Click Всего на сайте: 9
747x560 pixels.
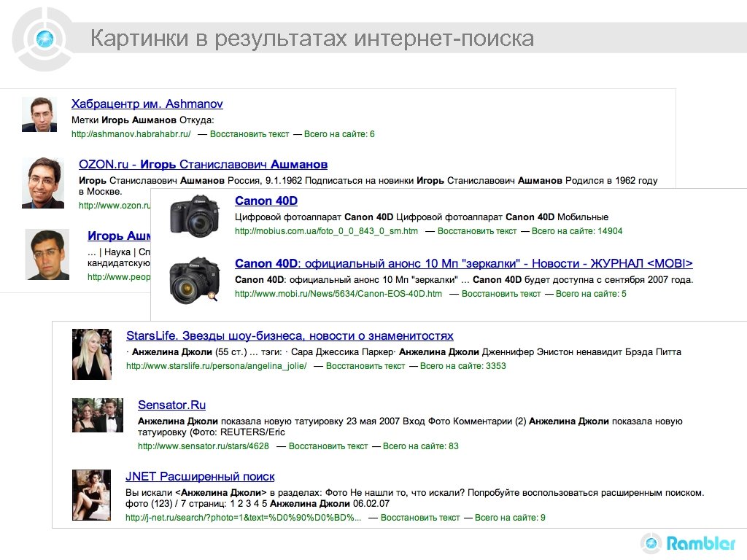coord(510,518)
